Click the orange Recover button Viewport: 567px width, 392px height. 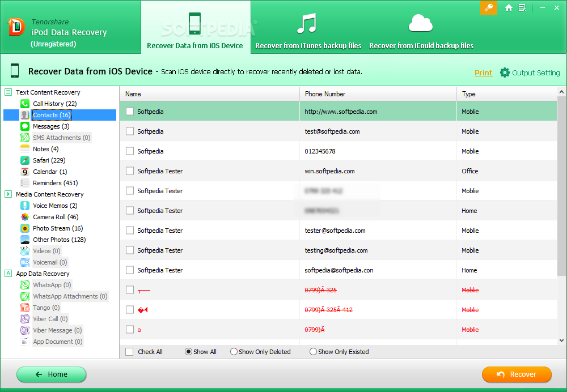coord(517,374)
